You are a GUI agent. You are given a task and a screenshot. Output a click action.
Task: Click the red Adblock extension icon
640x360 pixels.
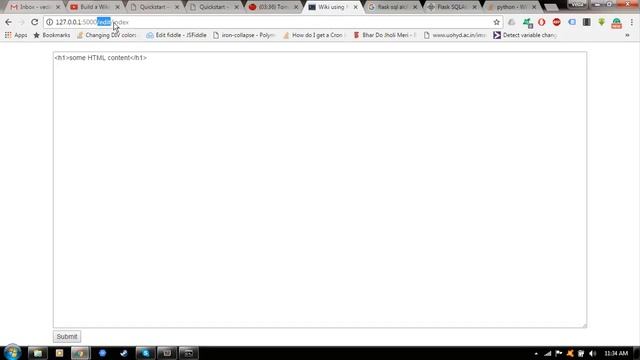coord(557,22)
